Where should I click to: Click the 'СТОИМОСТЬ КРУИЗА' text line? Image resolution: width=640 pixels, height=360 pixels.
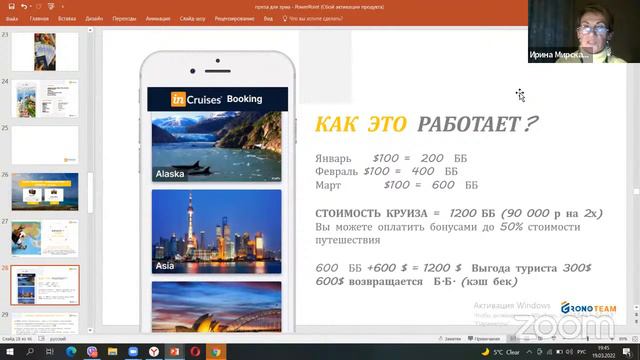click(x=459, y=213)
